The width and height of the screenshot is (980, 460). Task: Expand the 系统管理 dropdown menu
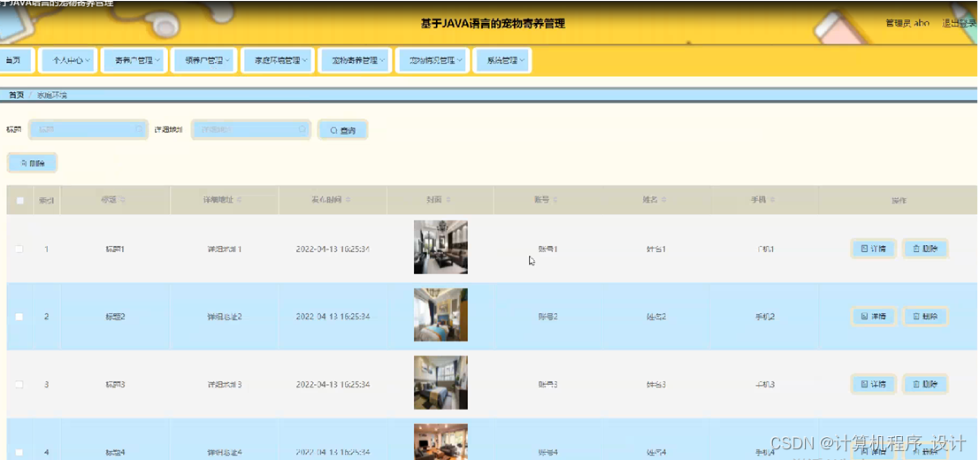[502, 61]
